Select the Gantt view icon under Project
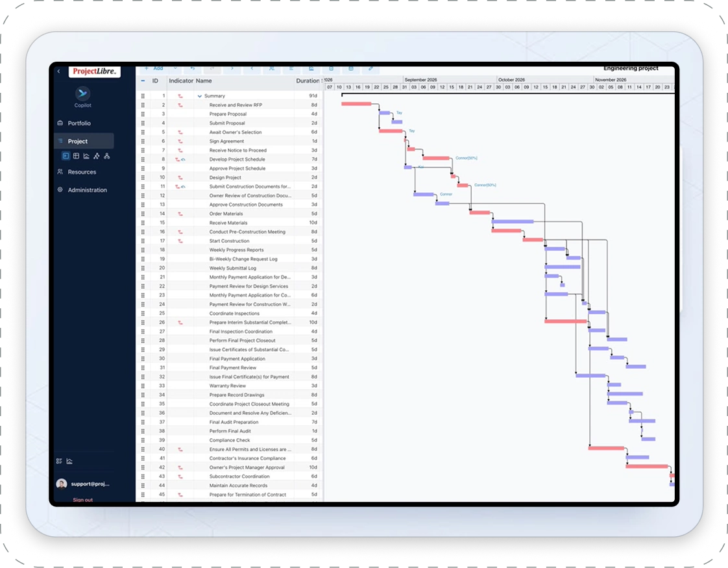The height and width of the screenshot is (568, 728). [66, 156]
